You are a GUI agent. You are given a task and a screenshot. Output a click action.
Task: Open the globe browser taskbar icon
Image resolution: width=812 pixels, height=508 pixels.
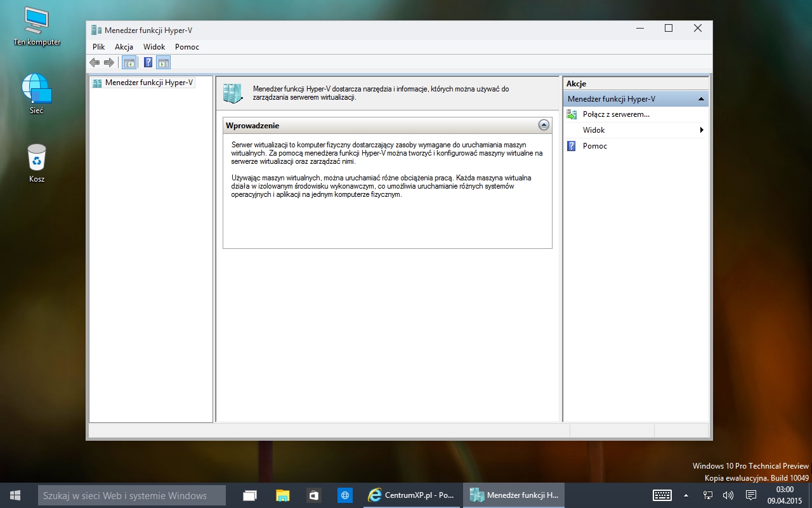[x=344, y=495]
